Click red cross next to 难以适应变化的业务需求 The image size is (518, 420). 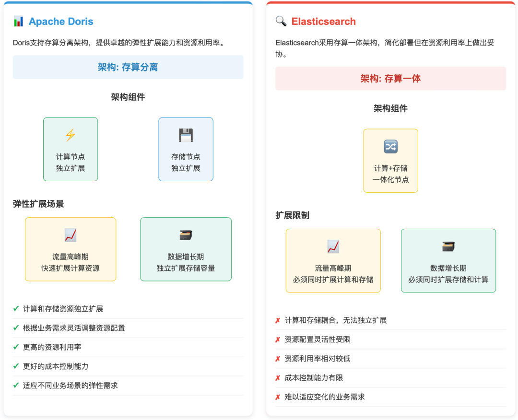click(x=278, y=397)
